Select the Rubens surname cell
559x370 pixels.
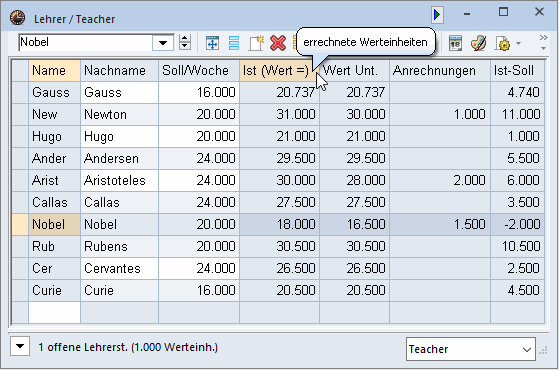[x=119, y=247]
